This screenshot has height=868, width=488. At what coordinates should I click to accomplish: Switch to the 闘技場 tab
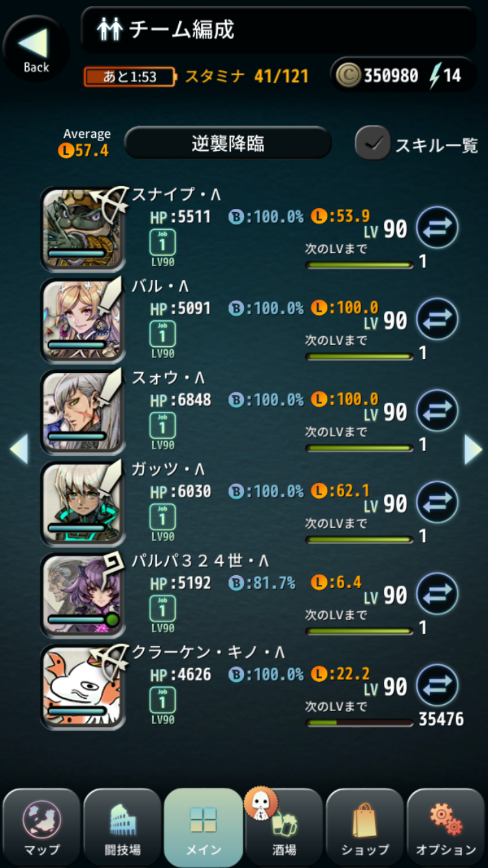(122, 828)
